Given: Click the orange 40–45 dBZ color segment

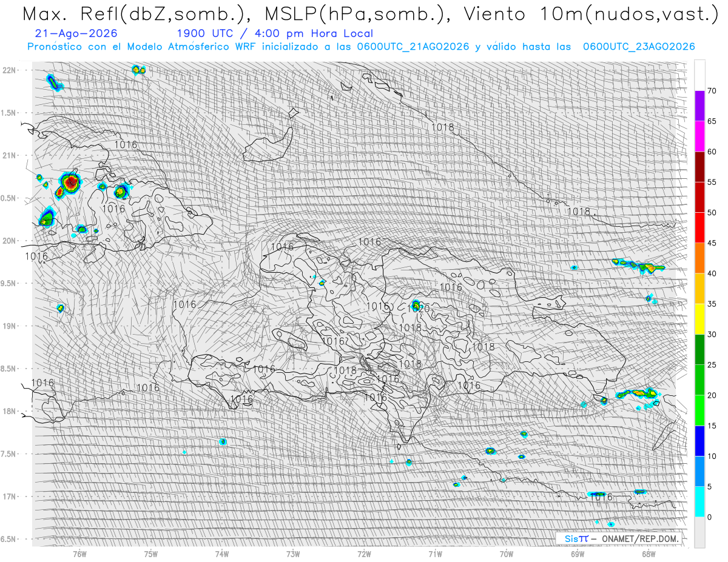Looking at the screenshot, I should pos(700,258).
